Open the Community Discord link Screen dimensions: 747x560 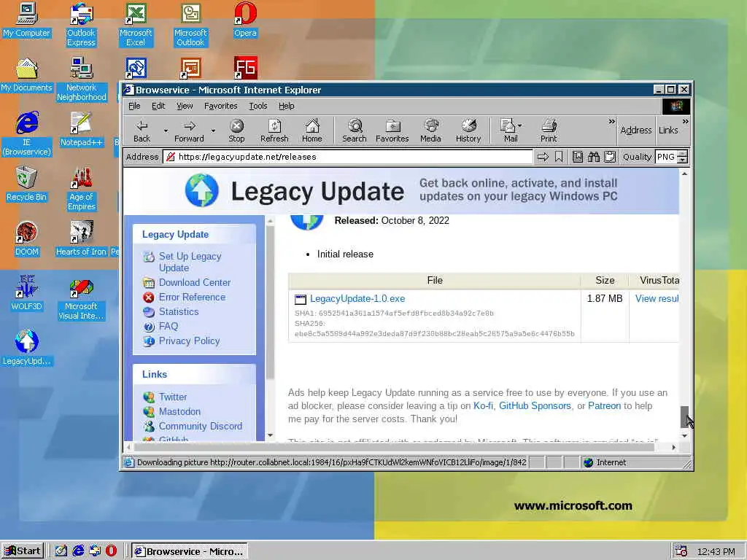200,426
